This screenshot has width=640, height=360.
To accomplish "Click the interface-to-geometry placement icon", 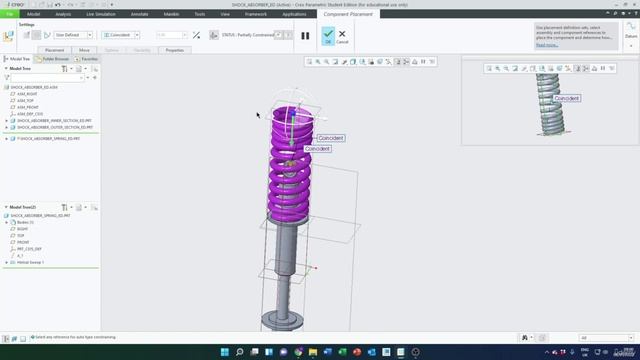I will point(27,35).
